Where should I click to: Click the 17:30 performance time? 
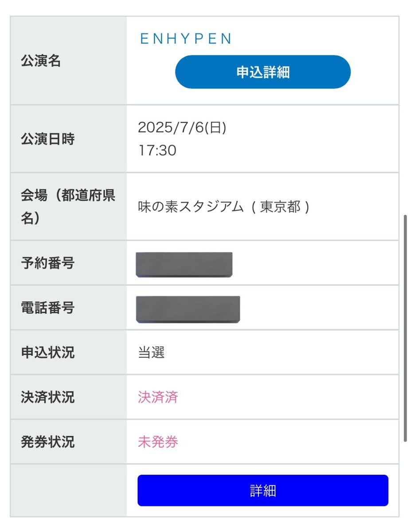pos(157,151)
